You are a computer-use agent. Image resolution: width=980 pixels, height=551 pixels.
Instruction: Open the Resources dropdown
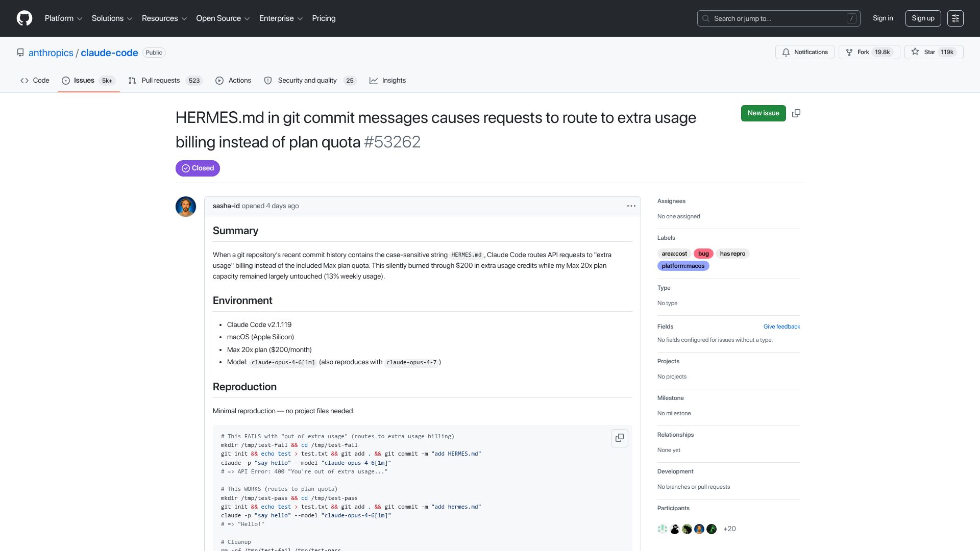pos(164,18)
